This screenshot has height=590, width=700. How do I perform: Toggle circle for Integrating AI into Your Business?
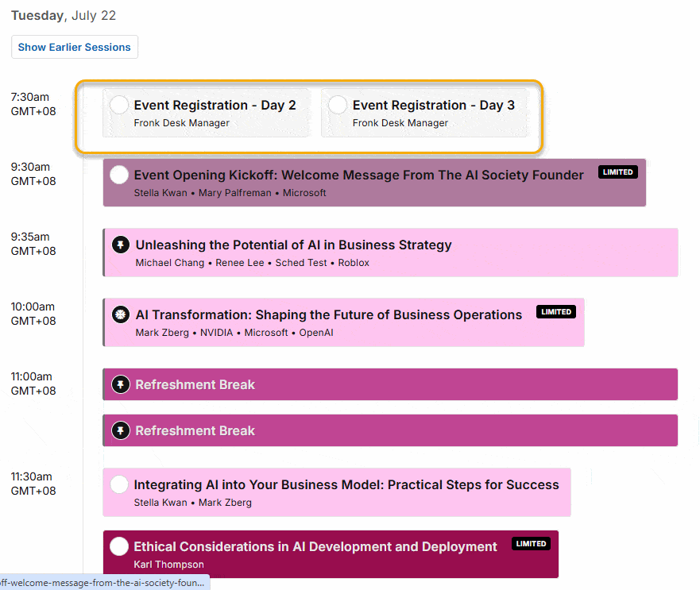click(x=119, y=484)
